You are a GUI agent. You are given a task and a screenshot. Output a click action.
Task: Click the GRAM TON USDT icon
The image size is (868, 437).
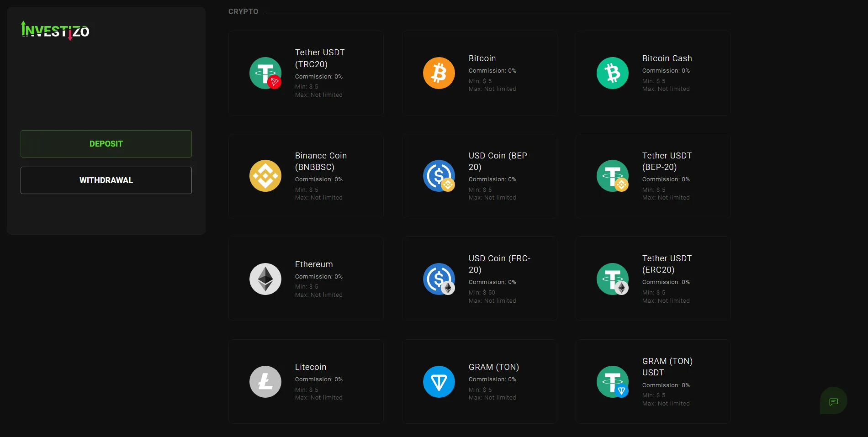(x=613, y=382)
